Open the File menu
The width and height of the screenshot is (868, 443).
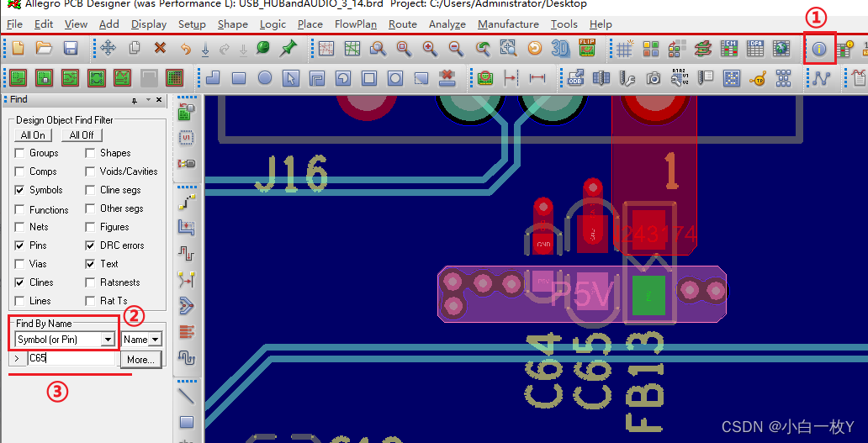(14, 24)
